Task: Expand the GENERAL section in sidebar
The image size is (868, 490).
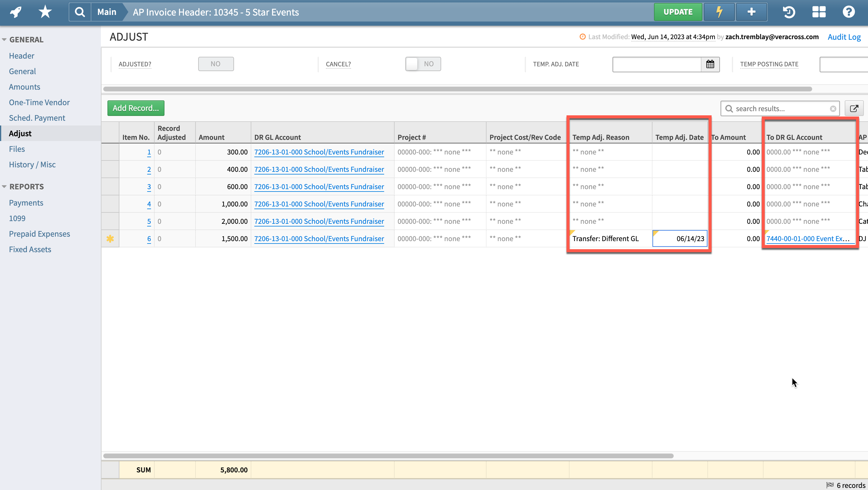Action: pos(5,39)
